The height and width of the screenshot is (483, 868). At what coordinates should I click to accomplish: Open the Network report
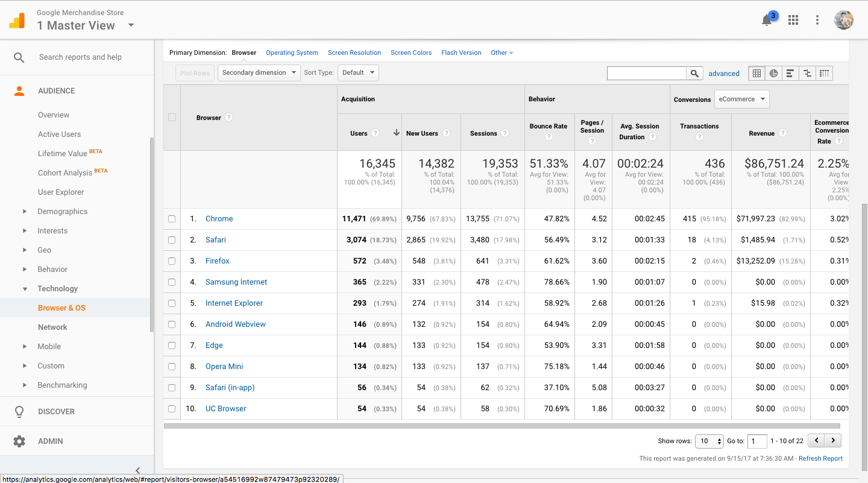52,327
